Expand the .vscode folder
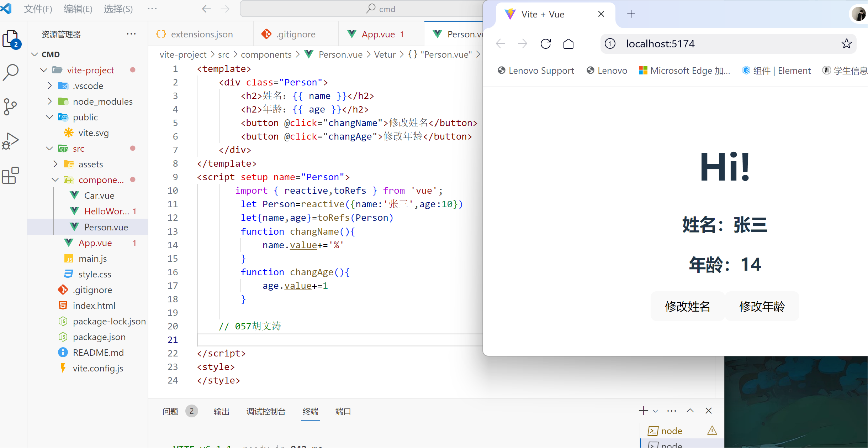This screenshot has width=868, height=448. (x=49, y=86)
